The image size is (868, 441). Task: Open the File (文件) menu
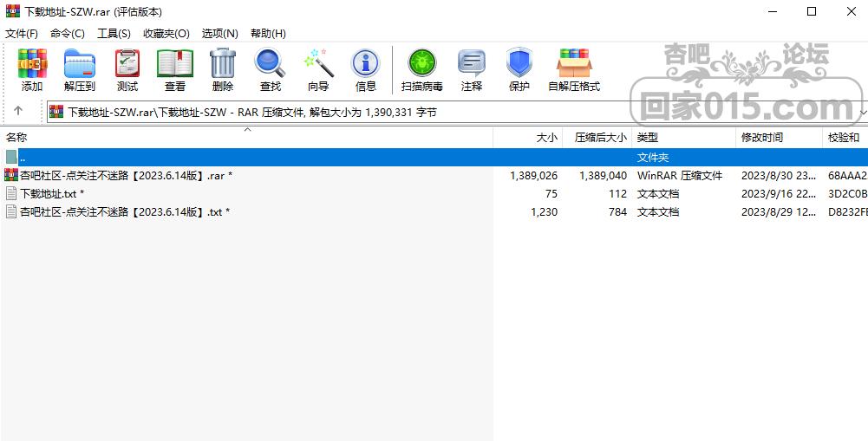tap(22, 33)
